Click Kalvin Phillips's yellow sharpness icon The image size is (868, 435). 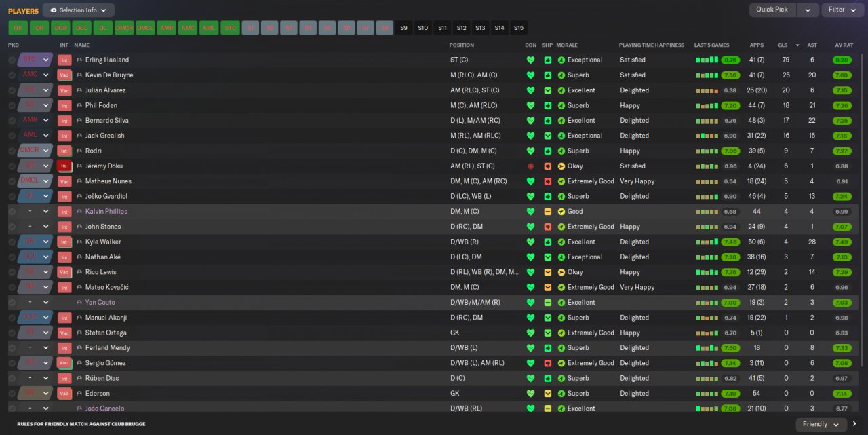(548, 211)
